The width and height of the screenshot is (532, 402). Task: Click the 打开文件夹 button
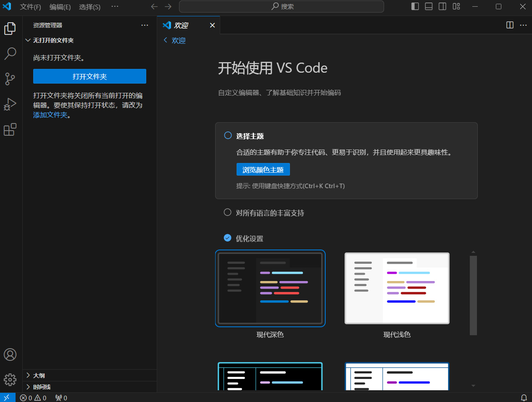(90, 76)
